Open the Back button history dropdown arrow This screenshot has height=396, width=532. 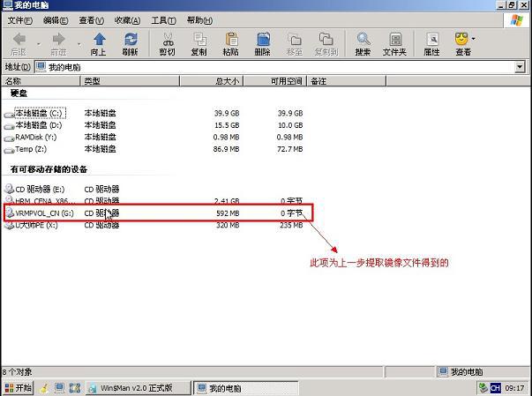point(39,44)
